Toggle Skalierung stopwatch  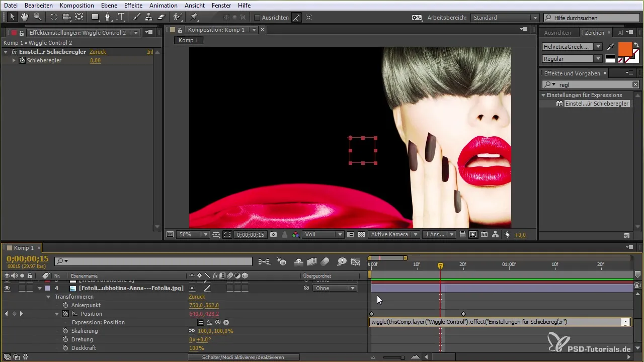[65, 331]
